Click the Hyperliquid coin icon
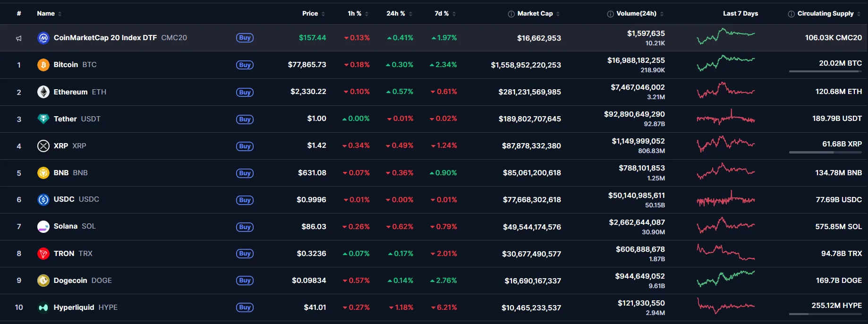The height and width of the screenshot is (324, 868). [x=43, y=307]
